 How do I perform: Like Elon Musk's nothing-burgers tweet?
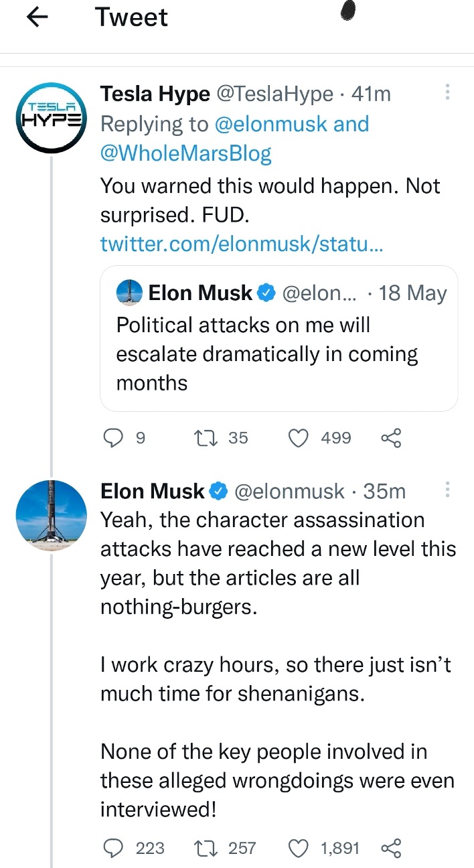point(299,849)
